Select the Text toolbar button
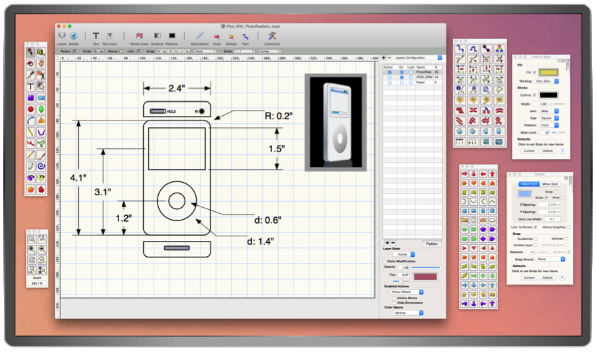Screen dimensions: 596x364 point(96,36)
